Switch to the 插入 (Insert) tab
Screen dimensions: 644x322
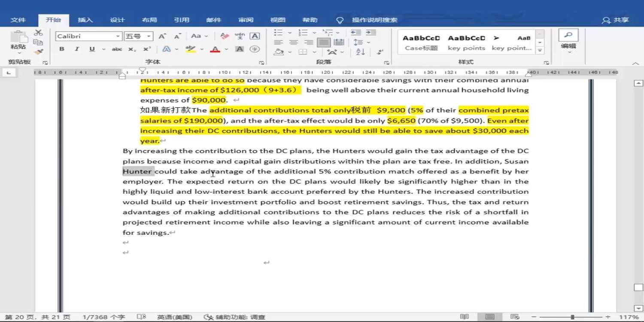85,20
